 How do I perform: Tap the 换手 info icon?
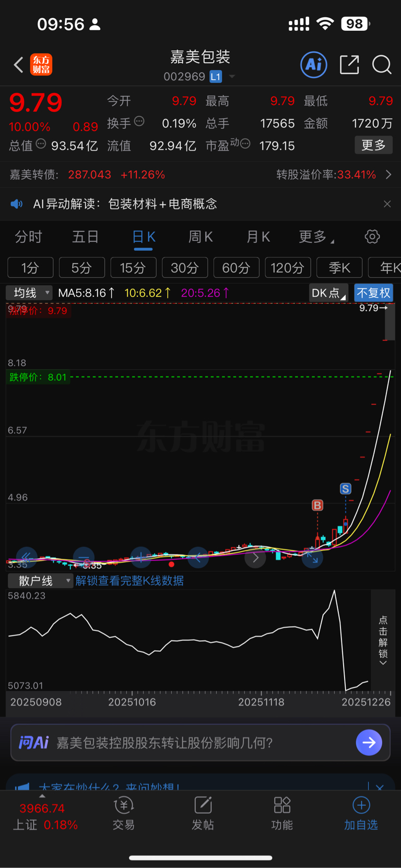(139, 121)
